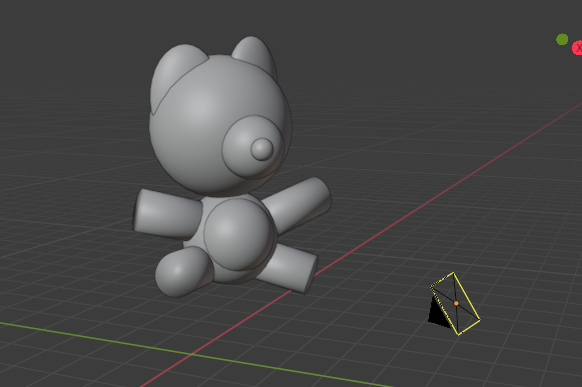This screenshot has width=582, height=387.
Task: Select the bear's small round nose
Action: click(262, 149)
